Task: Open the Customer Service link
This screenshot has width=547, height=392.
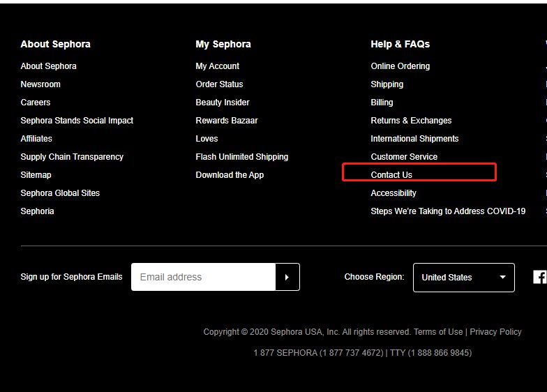Action: (x=405, y=156)
